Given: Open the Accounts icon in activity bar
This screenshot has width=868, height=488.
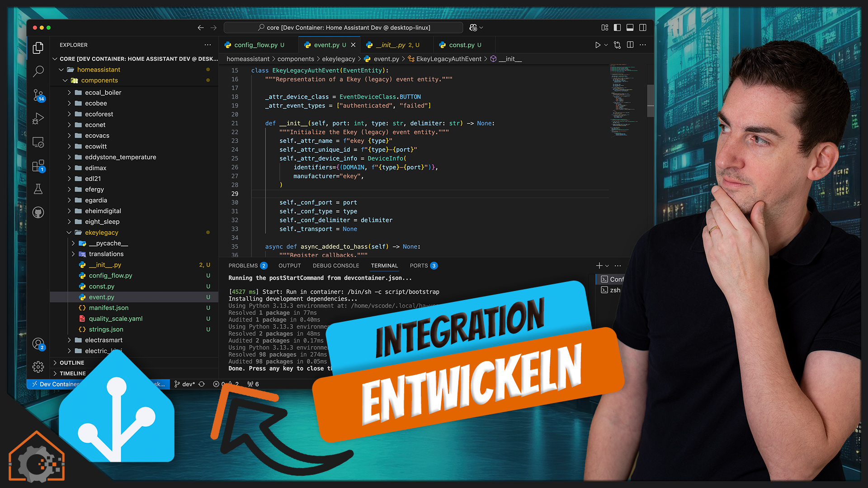Looking at the screenshot, I should tap(38, 343).
